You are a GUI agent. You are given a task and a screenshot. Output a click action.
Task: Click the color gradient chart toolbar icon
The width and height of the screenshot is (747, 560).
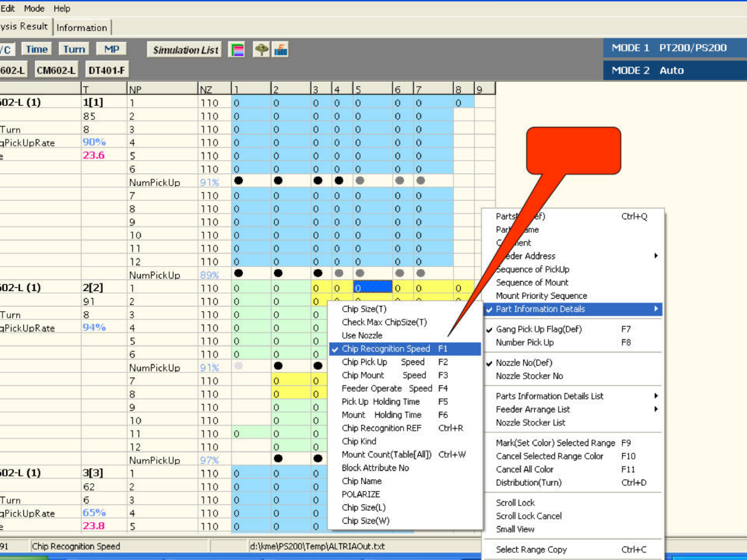point(237,50)
